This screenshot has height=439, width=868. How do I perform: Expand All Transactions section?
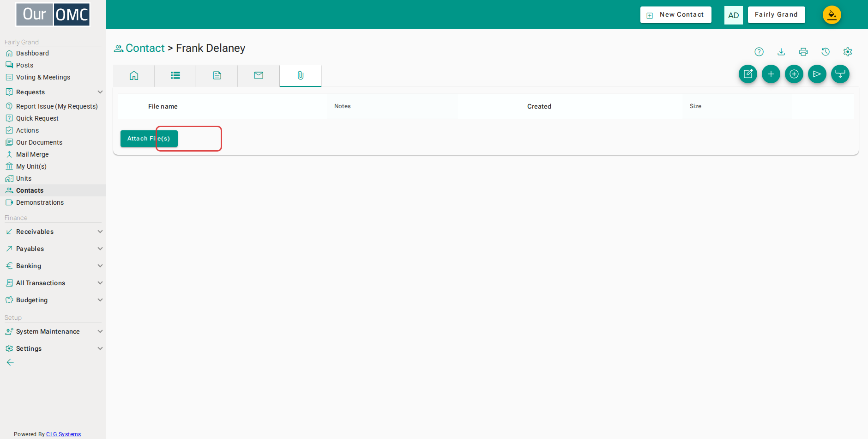[x=53, y=283]
